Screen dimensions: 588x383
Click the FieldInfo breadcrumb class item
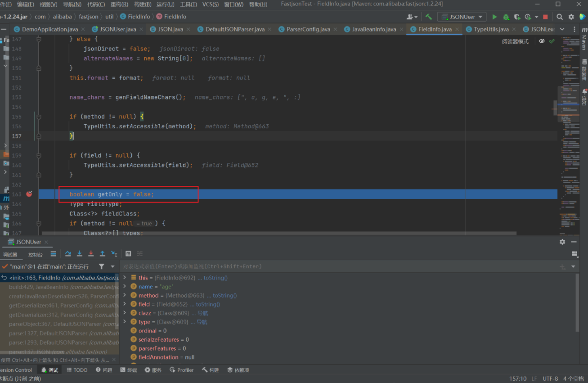coord(135,17)
